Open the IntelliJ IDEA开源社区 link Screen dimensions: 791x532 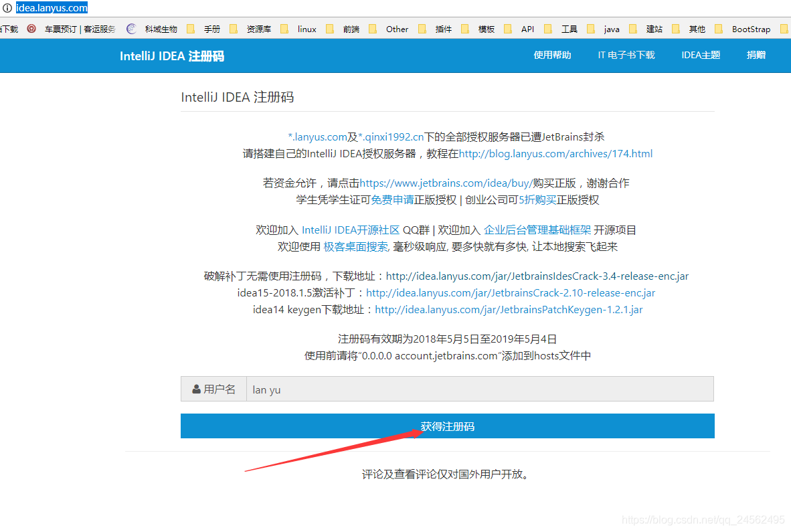[x=351, y=230]
